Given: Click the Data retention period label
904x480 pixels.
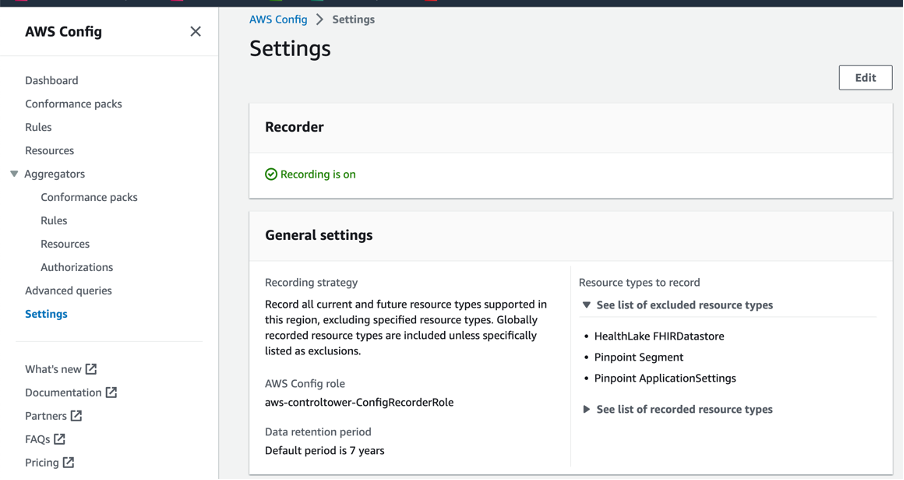Looking at the screenshot, I should click(318, 432).
